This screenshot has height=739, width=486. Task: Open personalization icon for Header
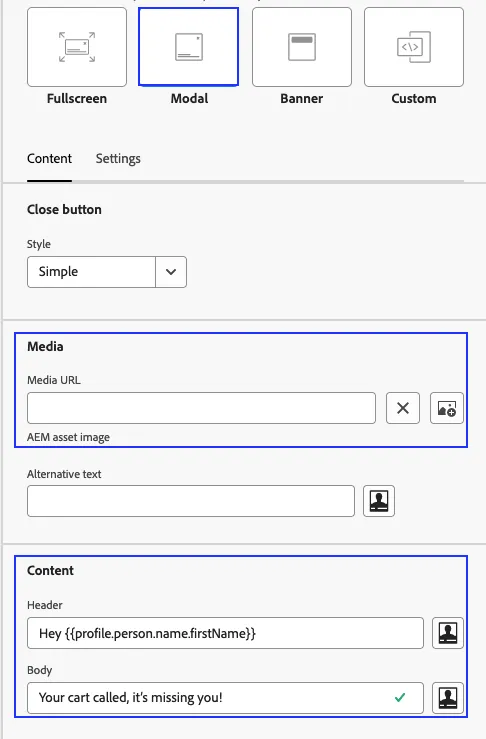[x=448, y=633]
